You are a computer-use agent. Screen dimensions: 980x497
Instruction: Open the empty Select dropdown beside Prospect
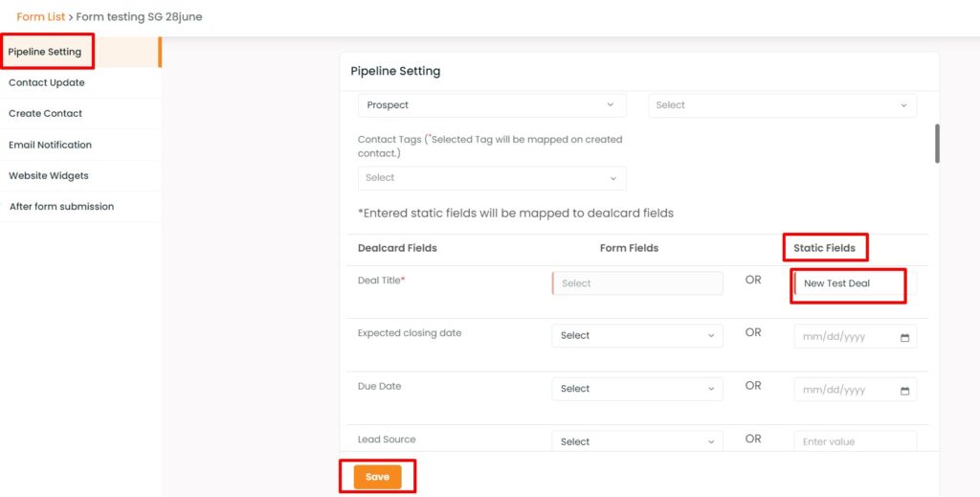pyautogui.click(x=783, y=105)
